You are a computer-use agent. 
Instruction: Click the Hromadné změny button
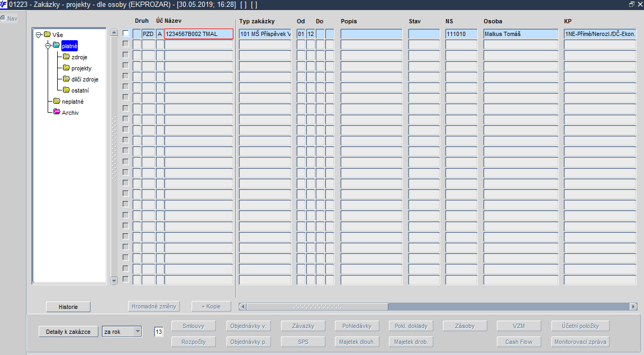(154, 306)
